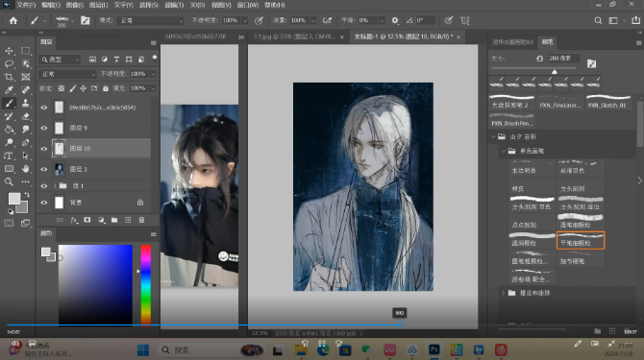
Task: Select the Move tool
Action: [9, 51]
